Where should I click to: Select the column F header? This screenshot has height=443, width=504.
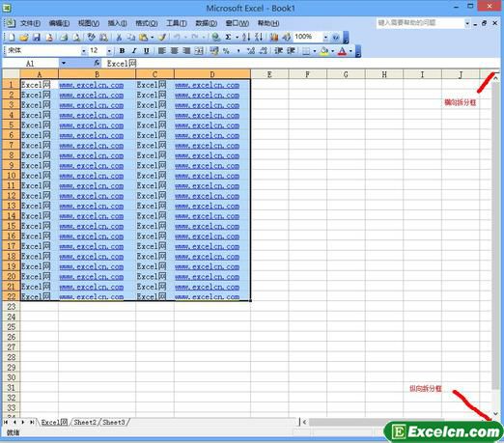(x=308, y=74)
